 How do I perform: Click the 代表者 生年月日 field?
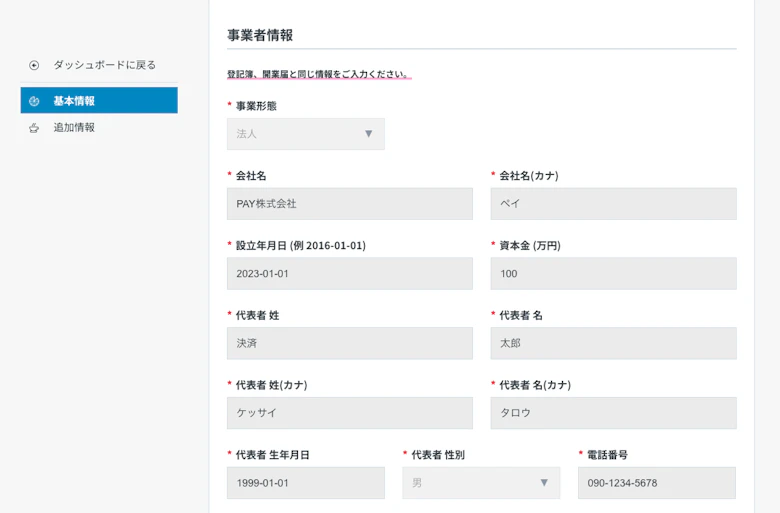[x=305, y=483]
